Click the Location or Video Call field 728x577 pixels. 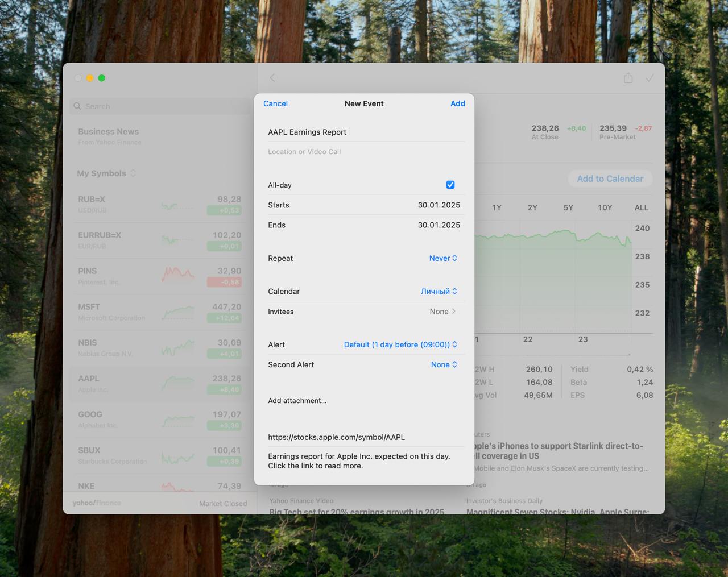pos(366,152)
